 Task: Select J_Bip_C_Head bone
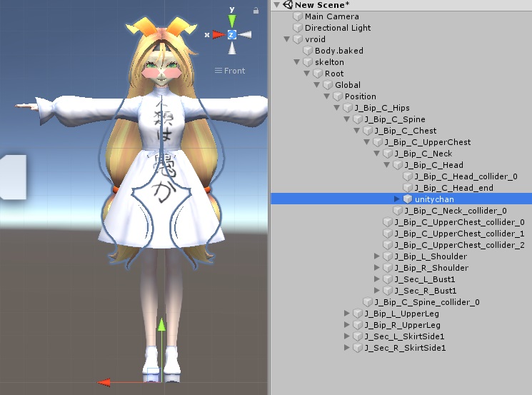[433, 165]
